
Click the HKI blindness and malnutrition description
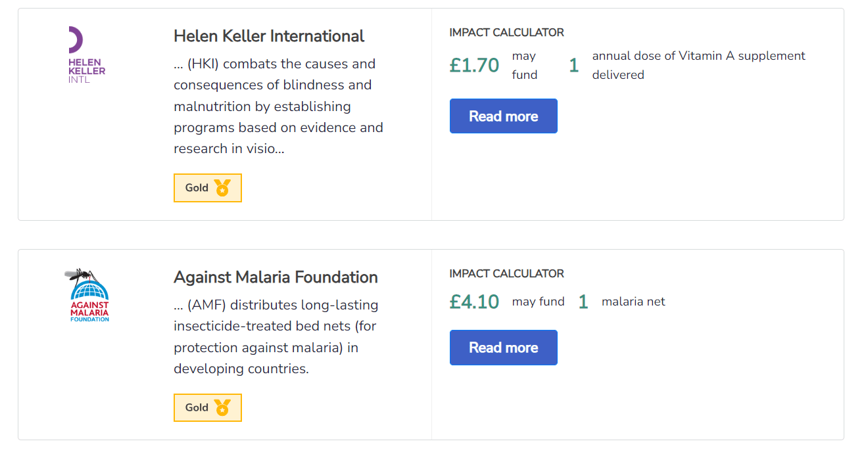[278, 106]
